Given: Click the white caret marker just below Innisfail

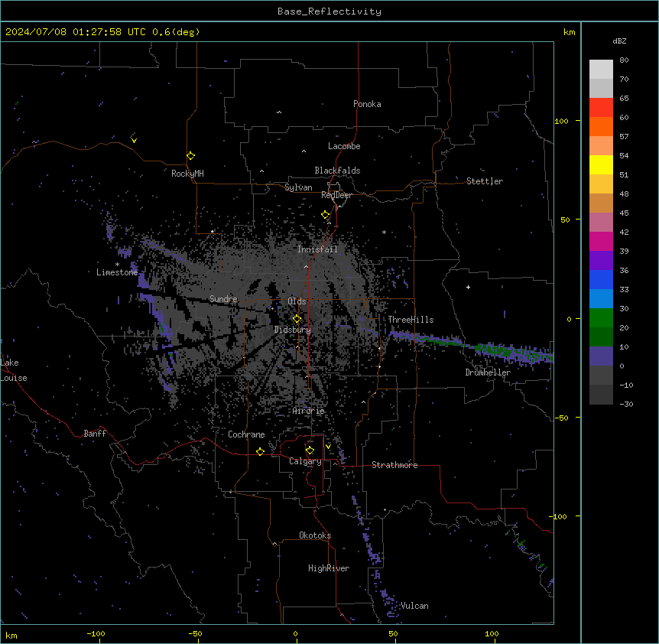Looking at the screenshot, I should (306, 266).
